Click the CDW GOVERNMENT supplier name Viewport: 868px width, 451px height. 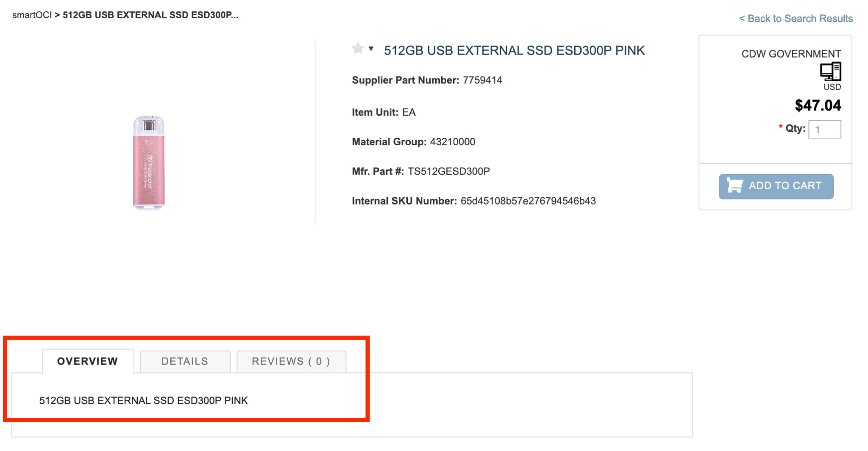point(791,54)
